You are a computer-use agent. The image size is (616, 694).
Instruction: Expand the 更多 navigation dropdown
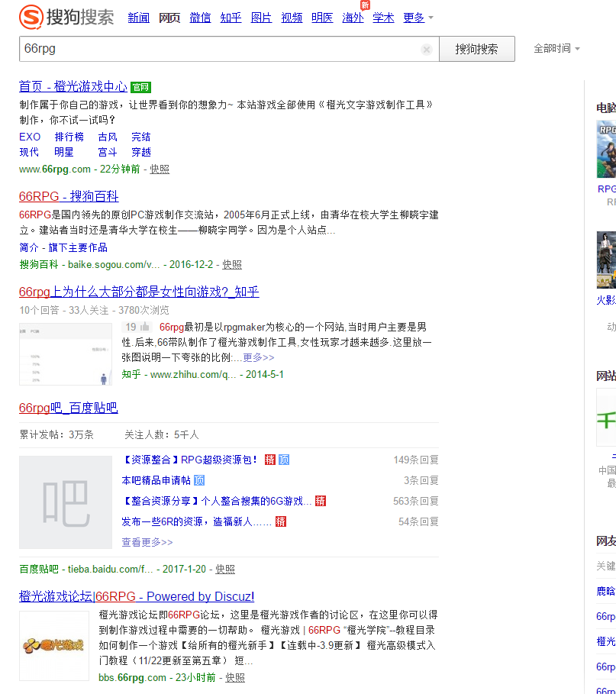[x=418, y=18]
